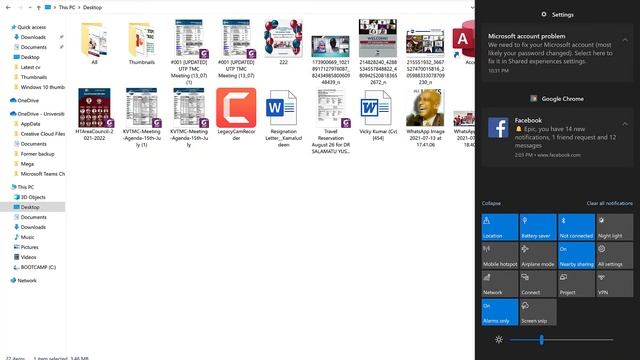The height and width of the screenshot is (360, 640).
Task: Open Creative Cloud Files in the sidebar
Action: click(42, 134)
